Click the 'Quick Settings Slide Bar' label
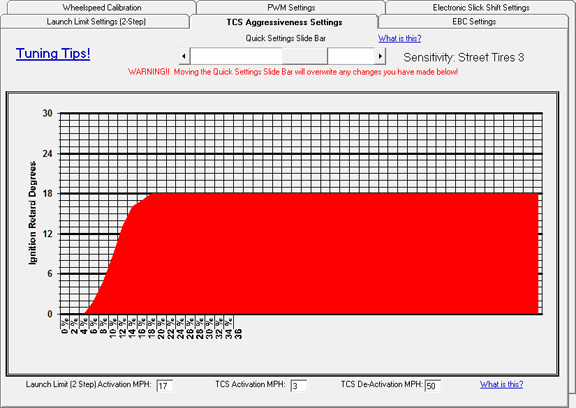Image resolution: width=576 pixels, height=408 pixels. click(x=285, y=38)
